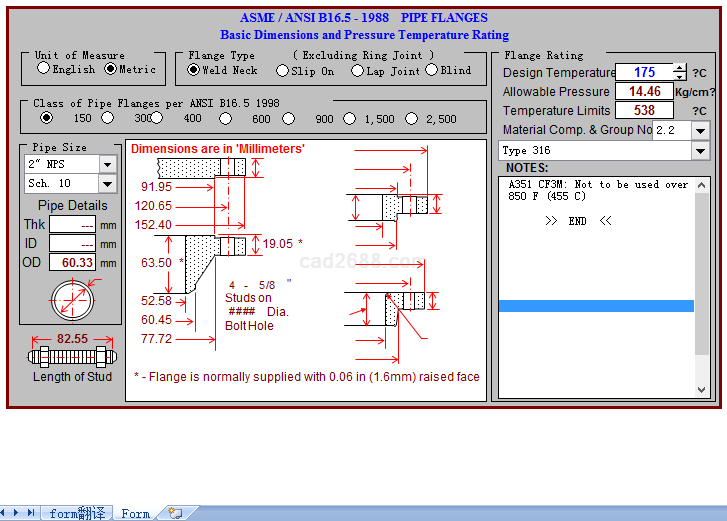Click the pipe cross-section diagram icon
This screenshot has width=727, height=521.
click(x=73, y=297)
